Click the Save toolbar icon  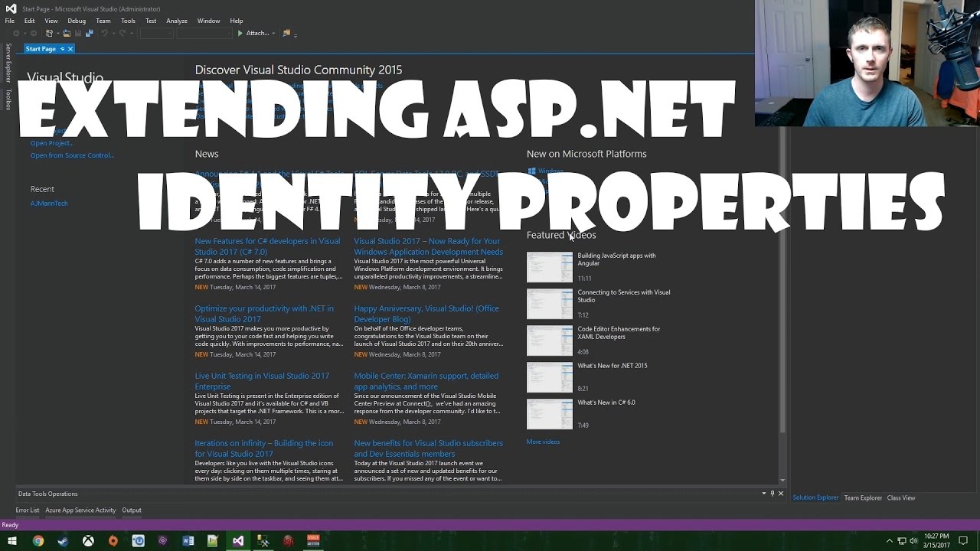pos(78,33)
